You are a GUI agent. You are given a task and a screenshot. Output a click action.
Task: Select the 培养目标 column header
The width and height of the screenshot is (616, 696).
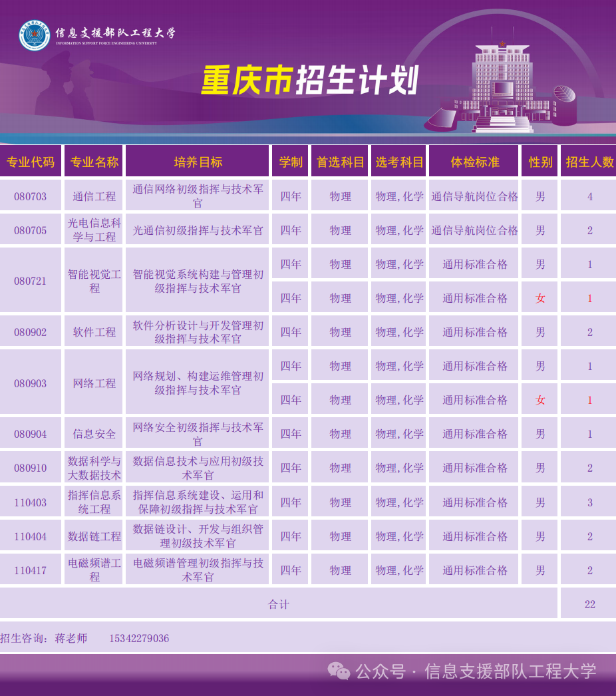[x=198, y=162]
